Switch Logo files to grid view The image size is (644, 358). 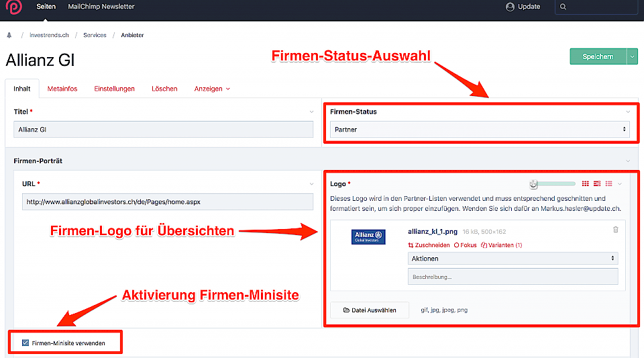coord(585,183)
